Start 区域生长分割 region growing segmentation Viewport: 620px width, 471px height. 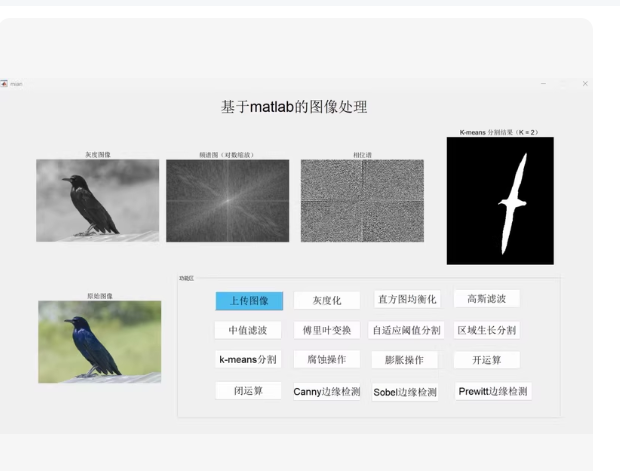pyautogui.click(x=487, y=330)
